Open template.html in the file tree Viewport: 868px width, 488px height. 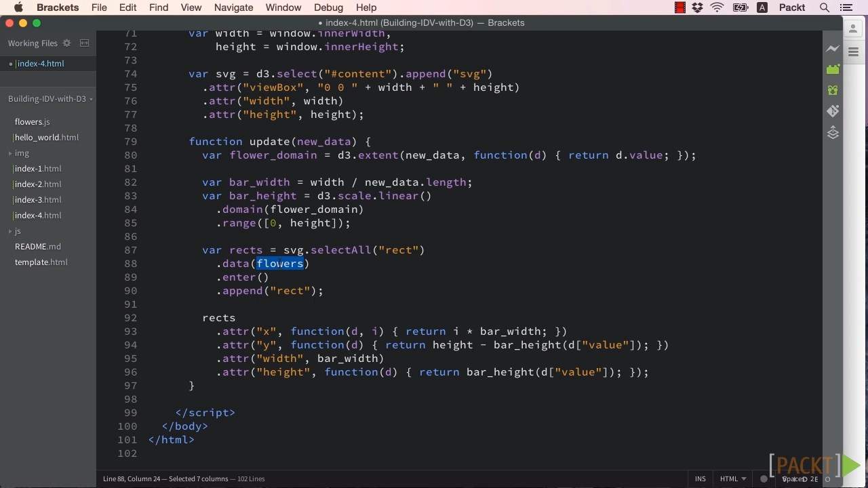click(x=41, y=262)
